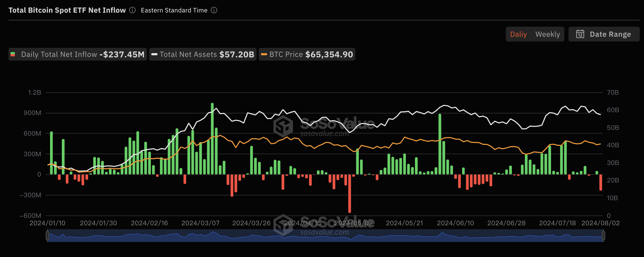Screen dimensions: 644x257
Task: Click the orange line icon beside BTC Price
Action: click(263, 54)
